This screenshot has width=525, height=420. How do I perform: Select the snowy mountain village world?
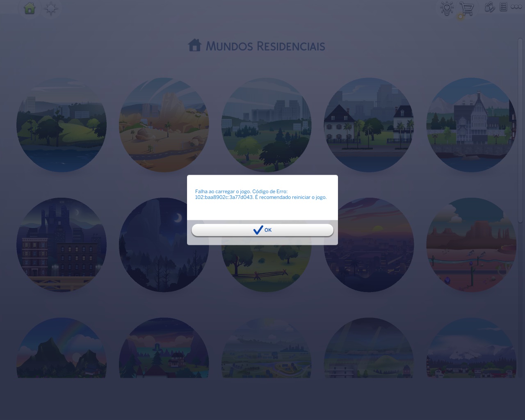pos(471,349)
